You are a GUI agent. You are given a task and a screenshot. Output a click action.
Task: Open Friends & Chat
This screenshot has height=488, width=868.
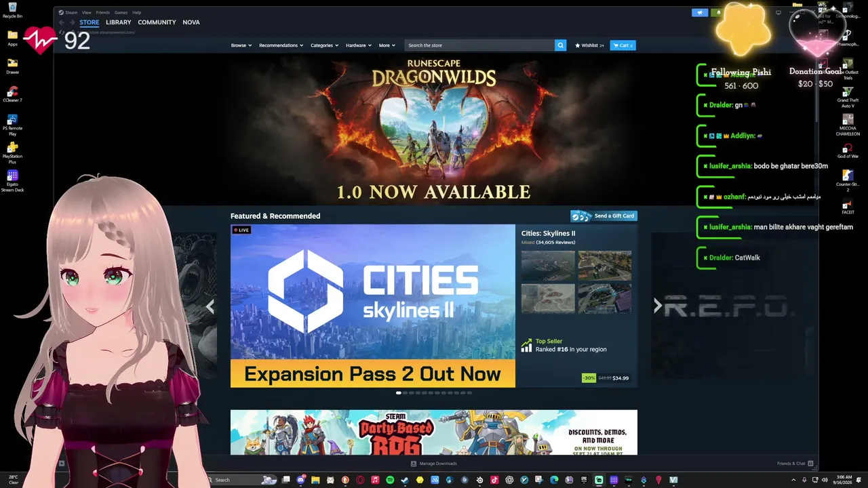[795, 464]
